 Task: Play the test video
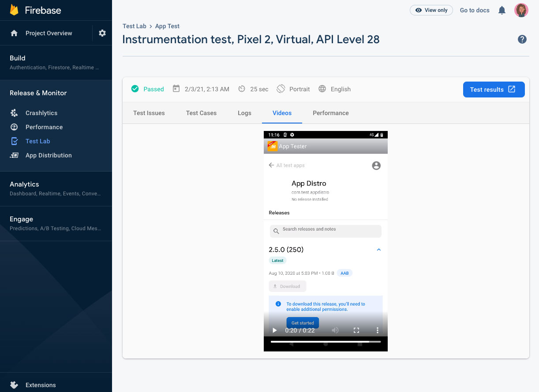click(274, 330)
